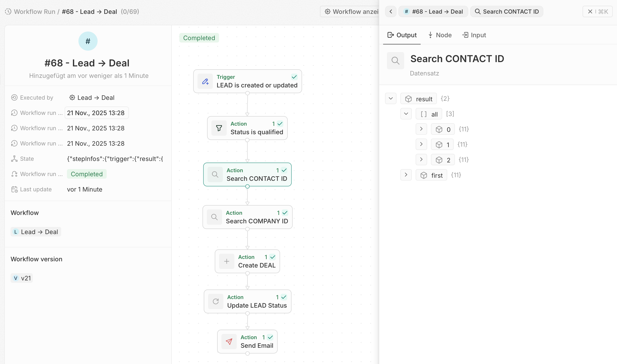Click the hash avatar above workflow title
This screenshot has height=364, width=617.
pyautogui.click(x=88, y=41)
